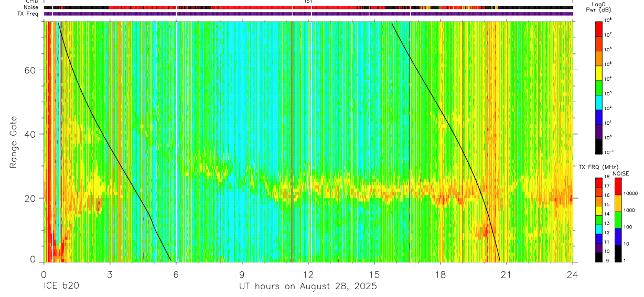Image resolution: width=644 pixels, height=297 pixels.
Task: Click the '151' CPID value at the top
Action: coord(308,2)
